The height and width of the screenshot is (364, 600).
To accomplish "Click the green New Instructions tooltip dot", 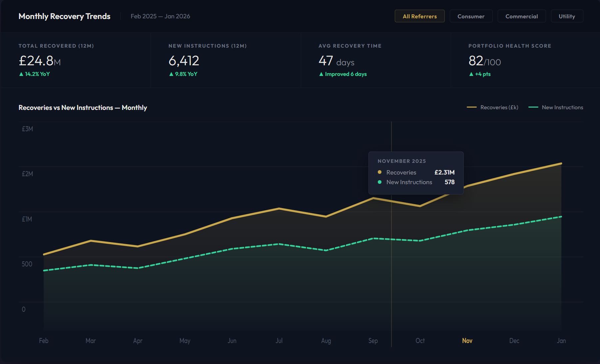I will click(379, 182).
